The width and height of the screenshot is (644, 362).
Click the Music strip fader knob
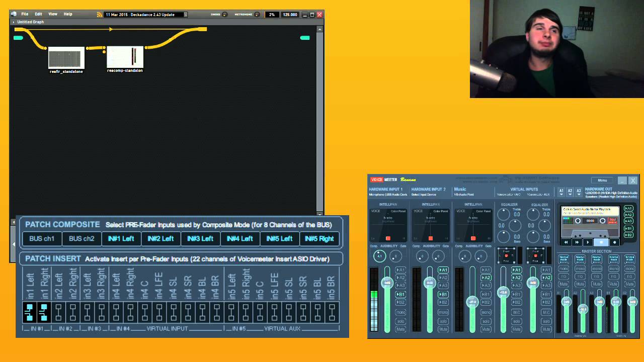point(472,302)
